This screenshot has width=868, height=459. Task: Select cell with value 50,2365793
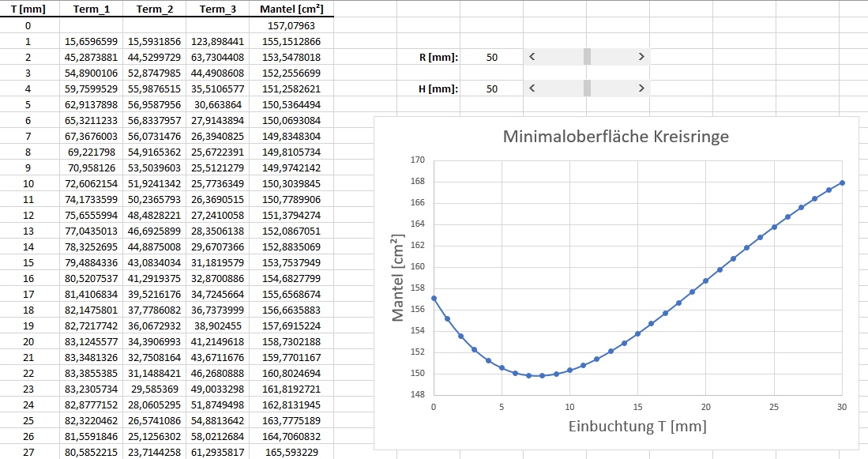click(155, 199)
